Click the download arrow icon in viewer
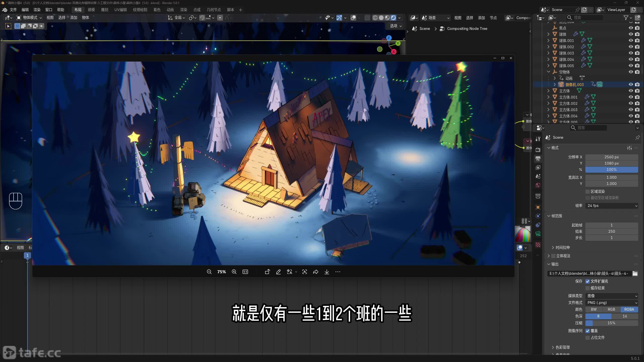 [x=327, y=272]
